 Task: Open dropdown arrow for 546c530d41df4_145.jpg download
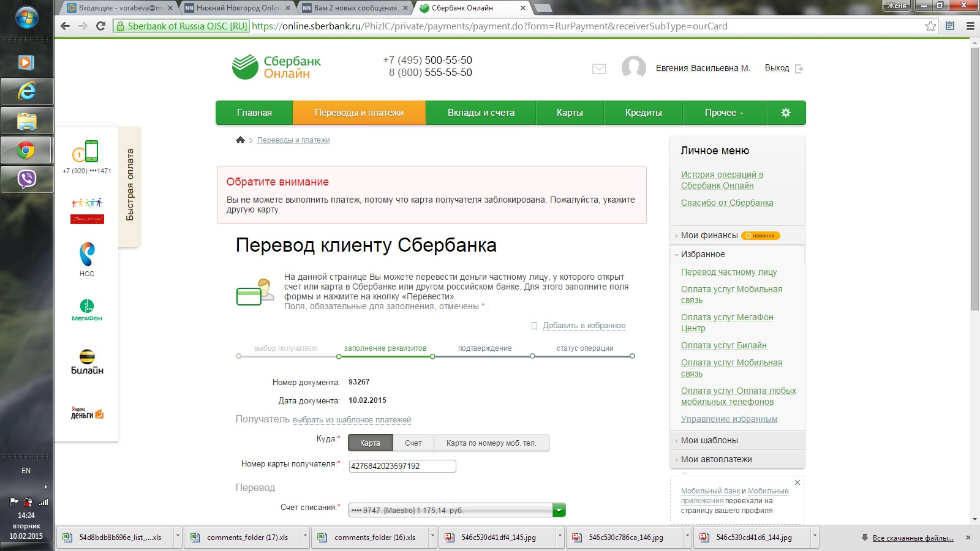pos(560,537)
